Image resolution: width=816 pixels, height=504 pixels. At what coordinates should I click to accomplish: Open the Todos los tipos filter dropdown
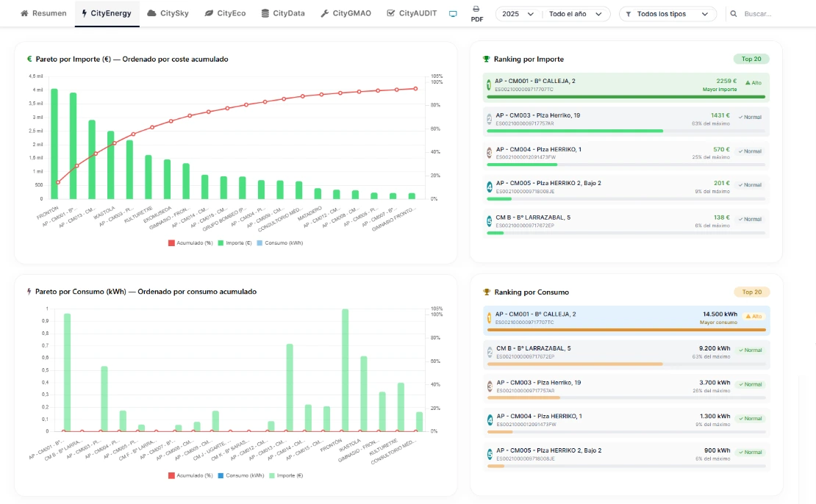668,14
